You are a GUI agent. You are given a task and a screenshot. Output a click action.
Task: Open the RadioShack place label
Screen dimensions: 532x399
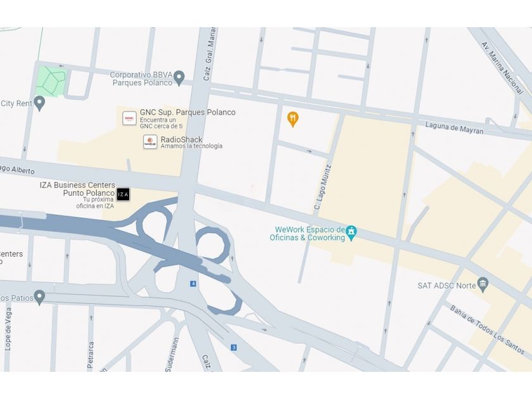(x=182, y=139)
